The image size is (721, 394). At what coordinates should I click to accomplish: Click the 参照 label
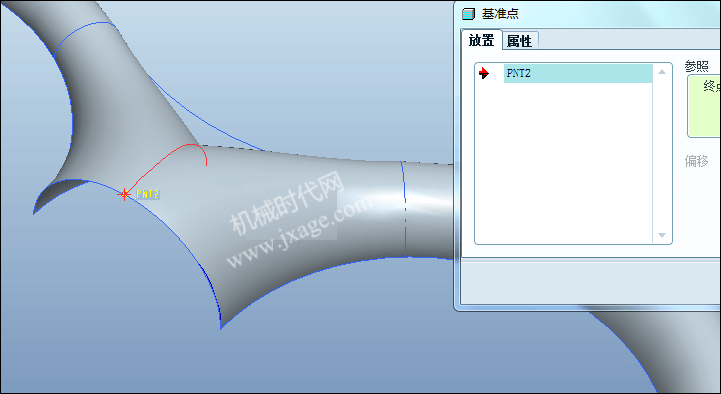click(696, 67)
